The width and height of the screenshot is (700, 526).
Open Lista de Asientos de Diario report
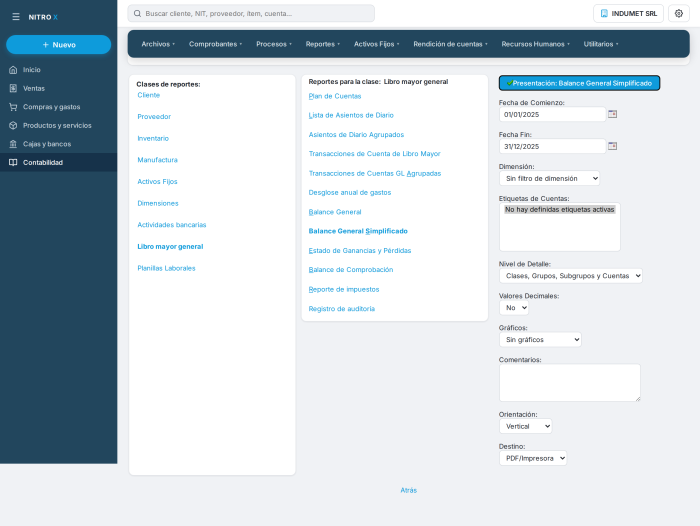click(x=351, y=115)
